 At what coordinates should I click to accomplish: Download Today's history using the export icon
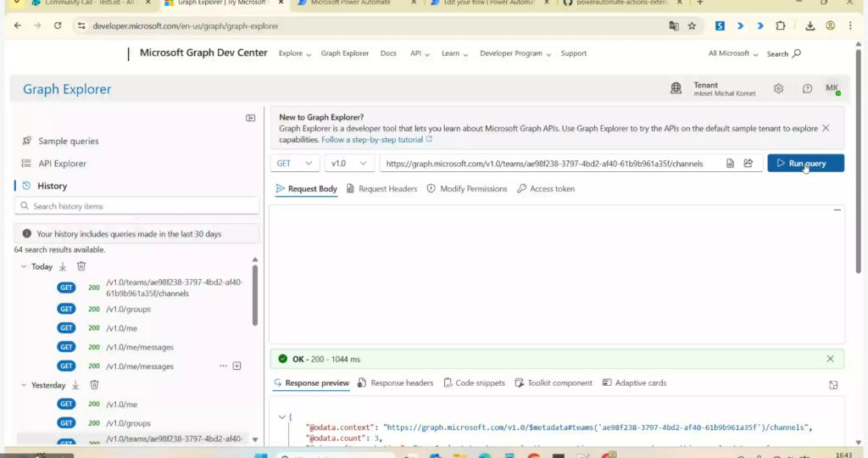(63, 266)
